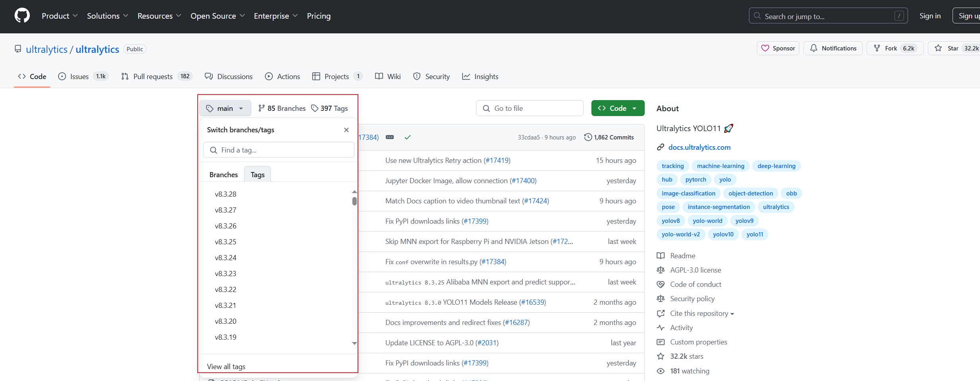View the commit status check mark
Image resolution: width=980 pixels, height=381 pixels.
click(x=408, y=137)
